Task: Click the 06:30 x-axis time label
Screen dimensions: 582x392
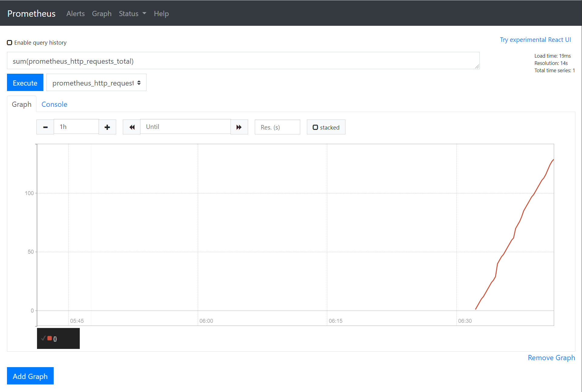Action: pyautogui.click(x=465, y=321)
